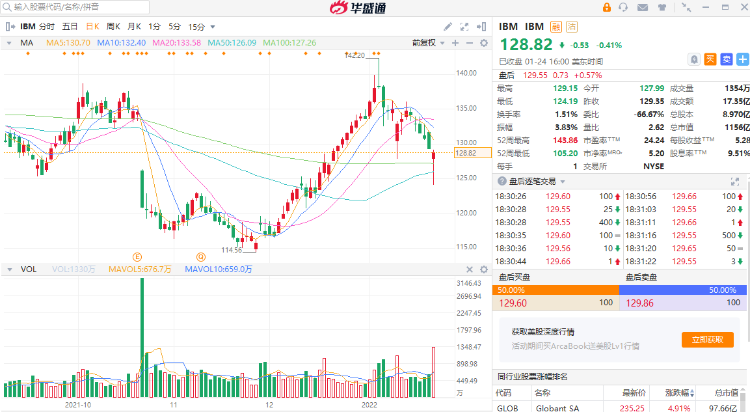Click the orange 买 buy button

pos(710,59)
